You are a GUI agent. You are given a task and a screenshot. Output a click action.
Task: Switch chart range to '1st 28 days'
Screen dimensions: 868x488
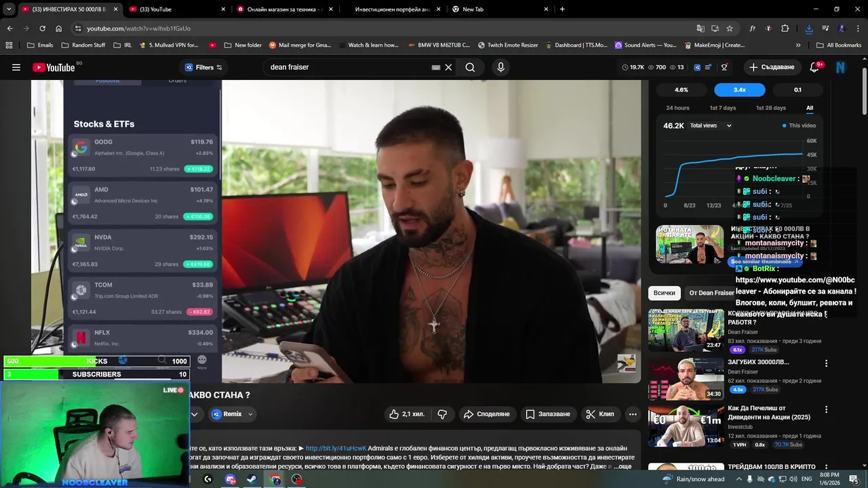click(770, 108)
